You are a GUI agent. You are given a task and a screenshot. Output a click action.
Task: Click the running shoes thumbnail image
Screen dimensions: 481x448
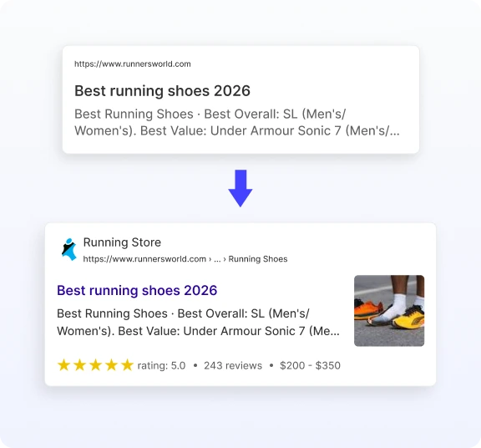[x=389, y=311]
